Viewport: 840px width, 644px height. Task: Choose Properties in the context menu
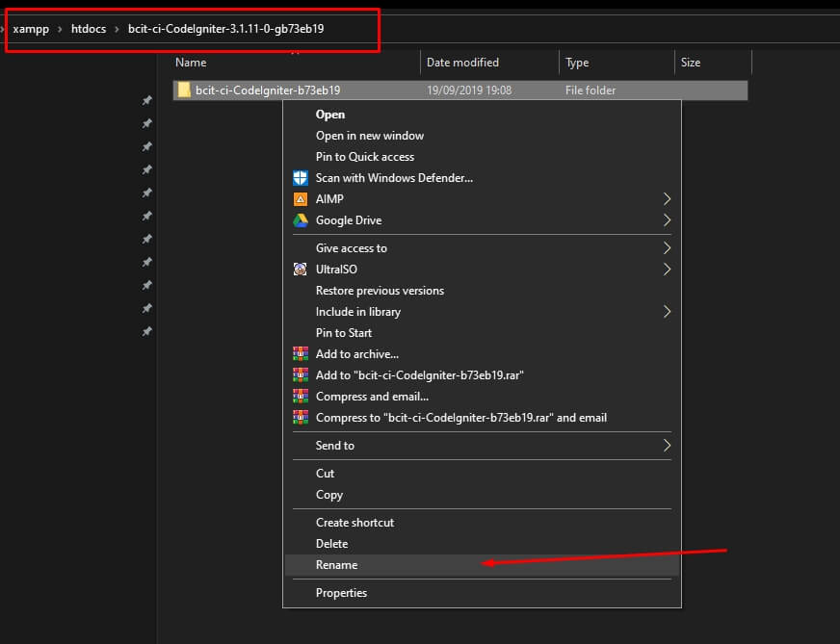coord(341,593)
